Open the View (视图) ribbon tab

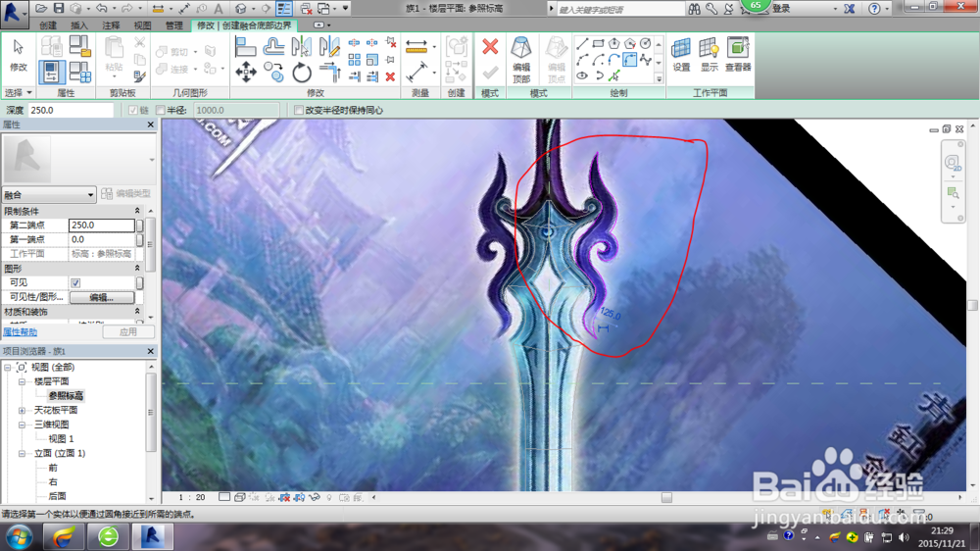click(142, 25)
